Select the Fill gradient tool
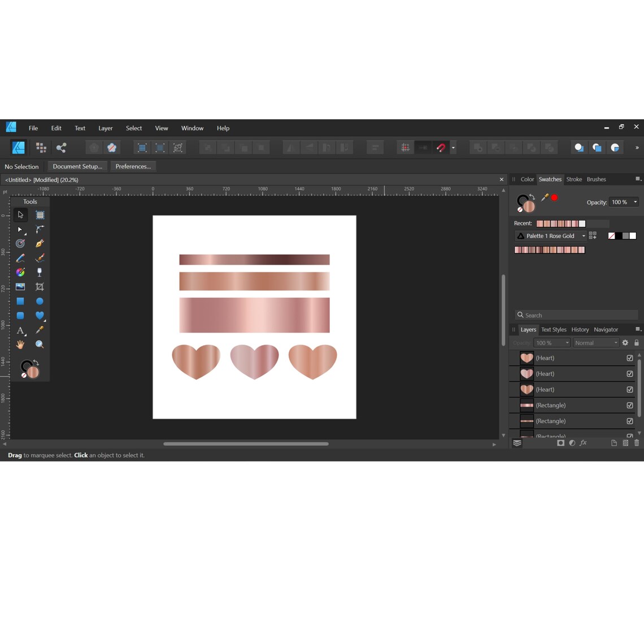 (x=20, y=272)
